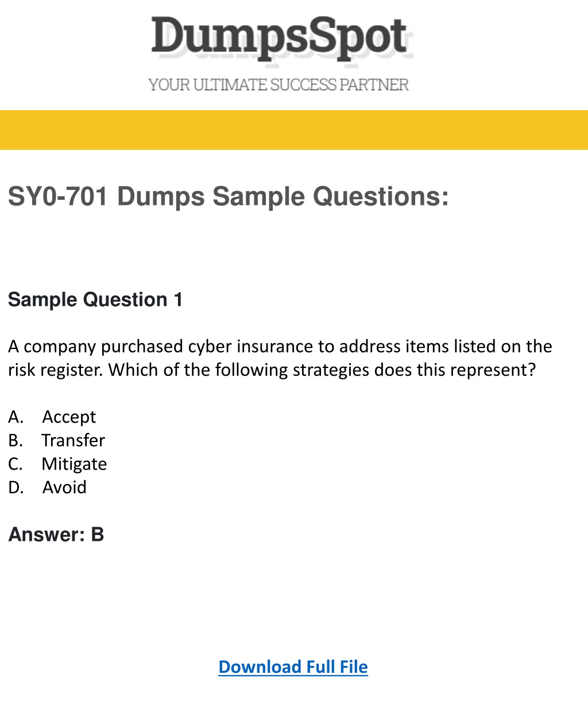Select the 'SY0-701 Dumps Sample Questions' heading
This screenshot has width=588, height=705.
click(228, 197)
